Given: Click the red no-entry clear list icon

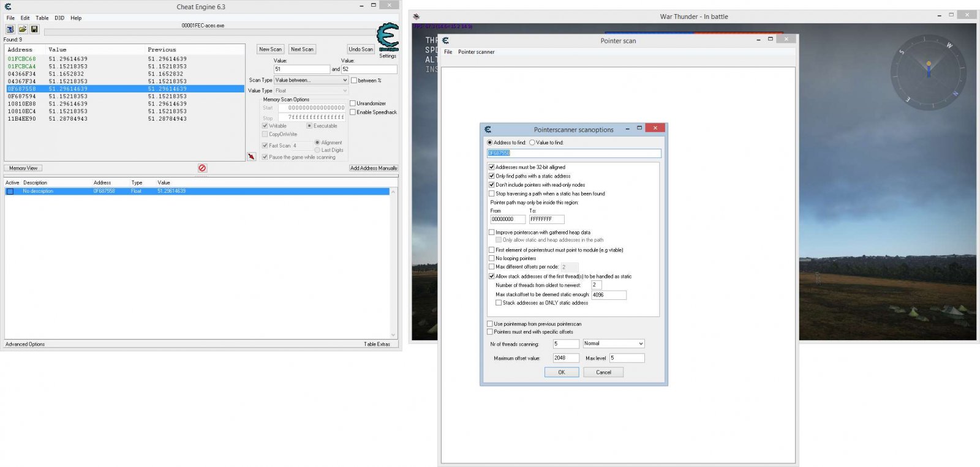Looking at the screenshot, I should coord(202,168).
